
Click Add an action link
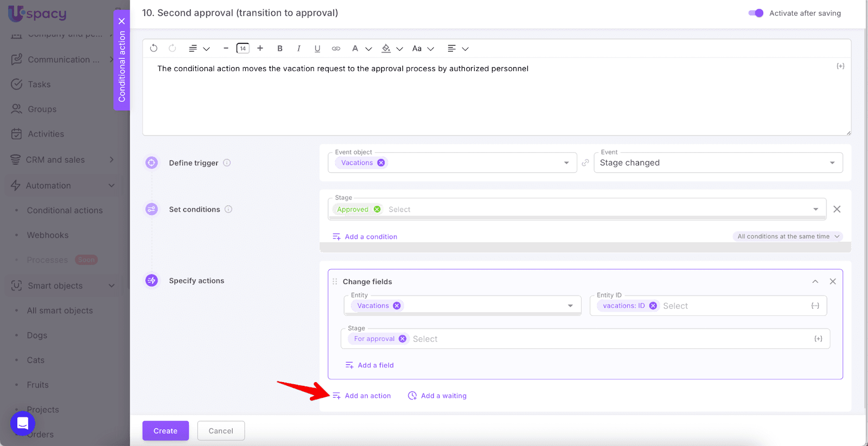tap(367, 396)
